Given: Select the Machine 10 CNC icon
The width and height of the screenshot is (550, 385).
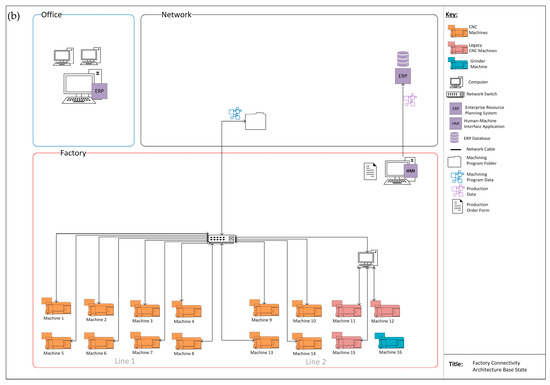Looking at the screenshot, I should pyautogui.click(x=307, y=309).
